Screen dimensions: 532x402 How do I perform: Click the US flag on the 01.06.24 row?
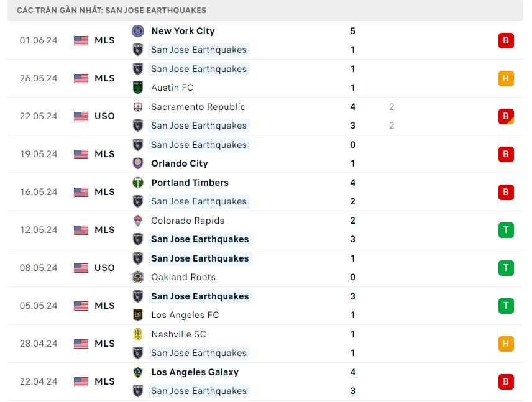point(81,40)
